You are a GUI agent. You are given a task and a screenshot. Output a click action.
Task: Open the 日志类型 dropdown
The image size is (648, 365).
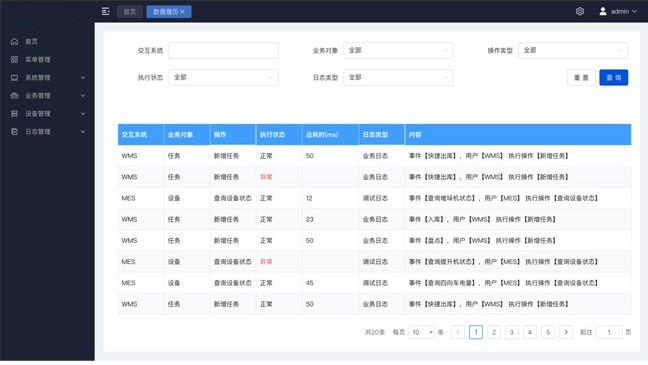(398, 77)
